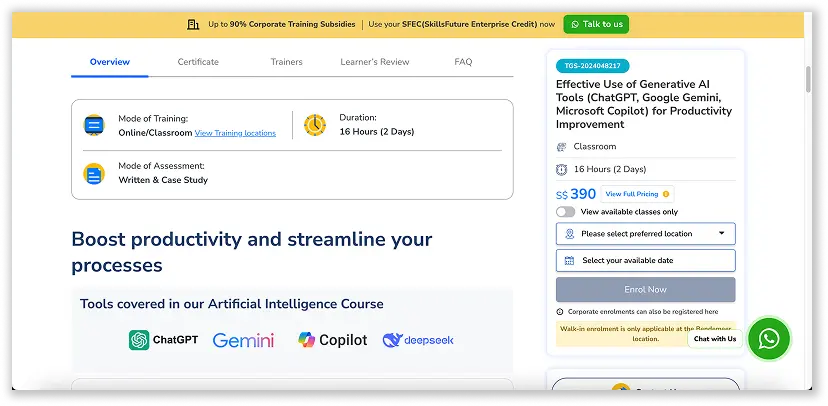Follow the View Training locations link
Viewport: 828px width, 406px height.
[x=235, y=133]
